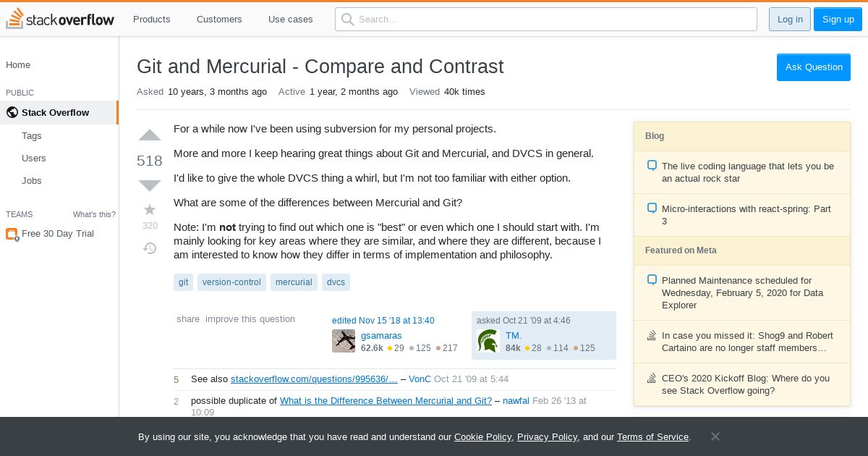Click the Sign up button
Screen dimensions: 868x456
[838, 20]
